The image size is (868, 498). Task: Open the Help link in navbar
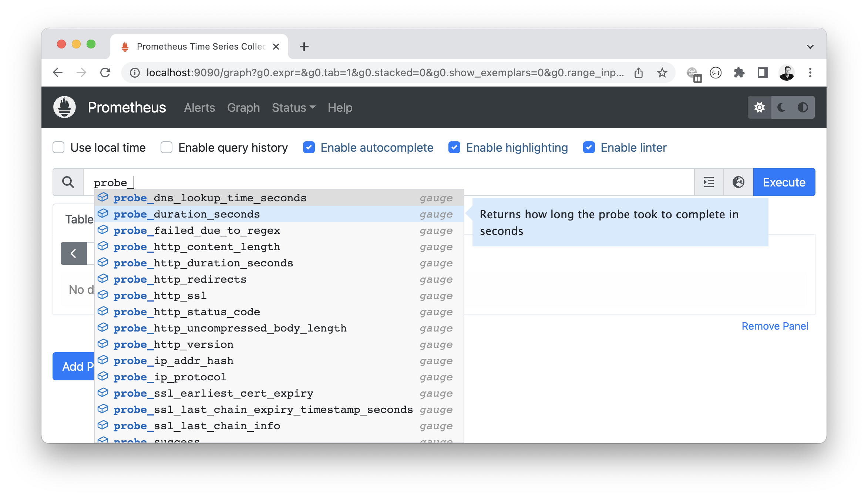point(340,108)
